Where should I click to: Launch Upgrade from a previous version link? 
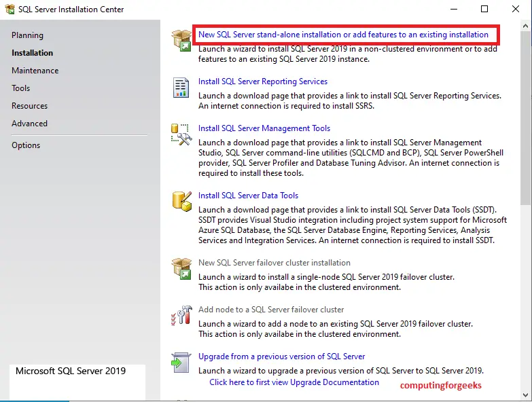click(x=281, y=357)
